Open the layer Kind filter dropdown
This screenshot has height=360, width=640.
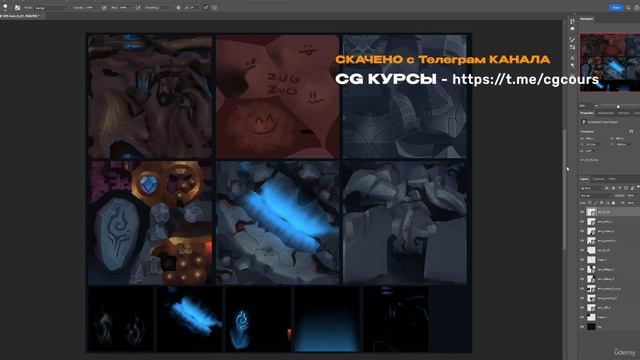pos(591,188)
